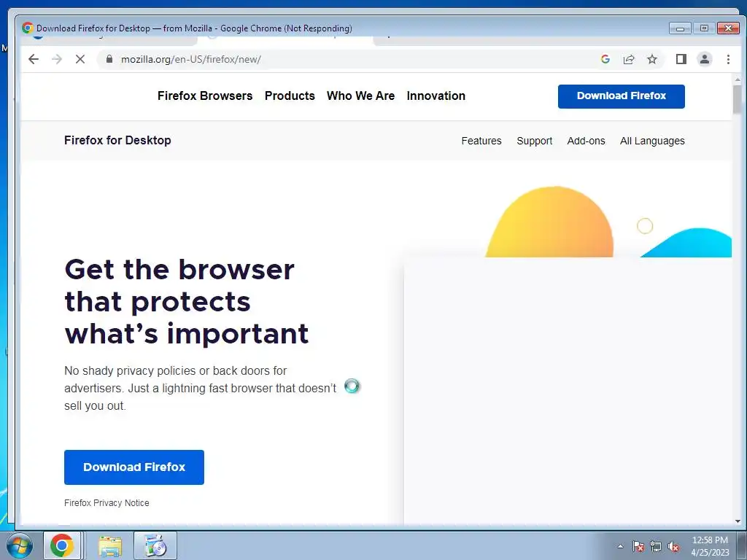This screenshot has width=747, height=560.
Task: Open the Chrome side panel
Action: point(681,59)
